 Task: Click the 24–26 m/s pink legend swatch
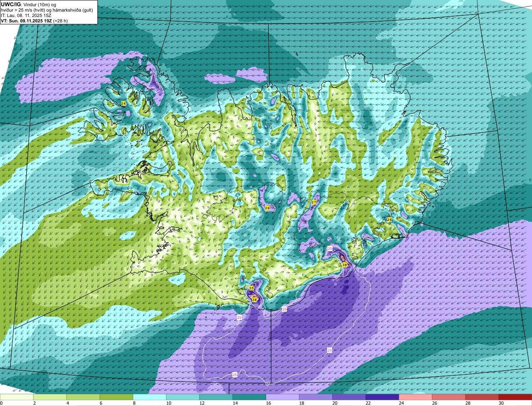tap(416, 397)
